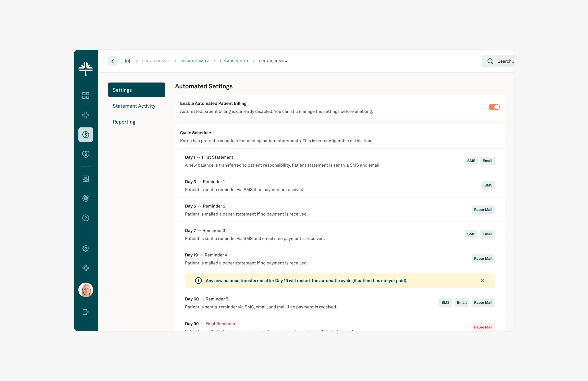The width and height of the screenshot is (588, 381).
Task: Click the dashboard grid icon in sidebar
Action: (x=86, y=95)
